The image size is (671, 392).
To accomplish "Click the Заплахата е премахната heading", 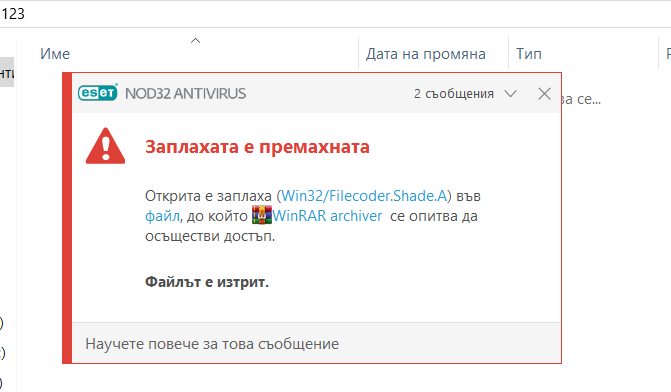I will pyautogui.click(x=257, y=147).
